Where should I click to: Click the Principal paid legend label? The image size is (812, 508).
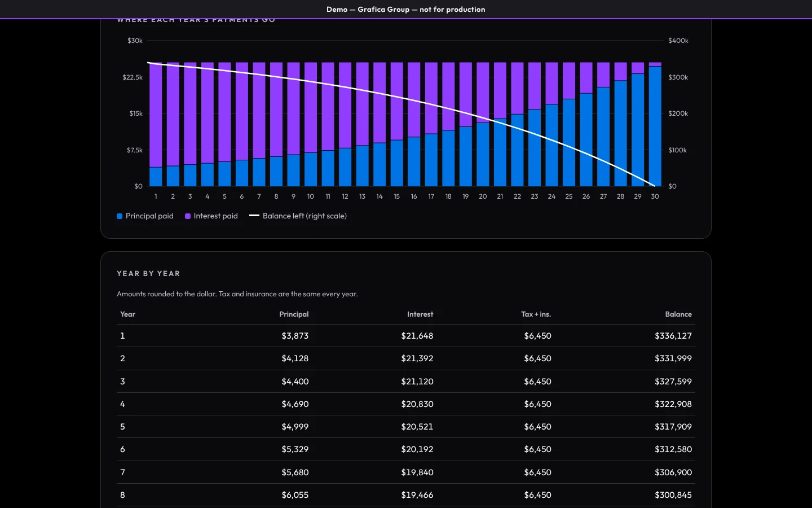[149, 216]
